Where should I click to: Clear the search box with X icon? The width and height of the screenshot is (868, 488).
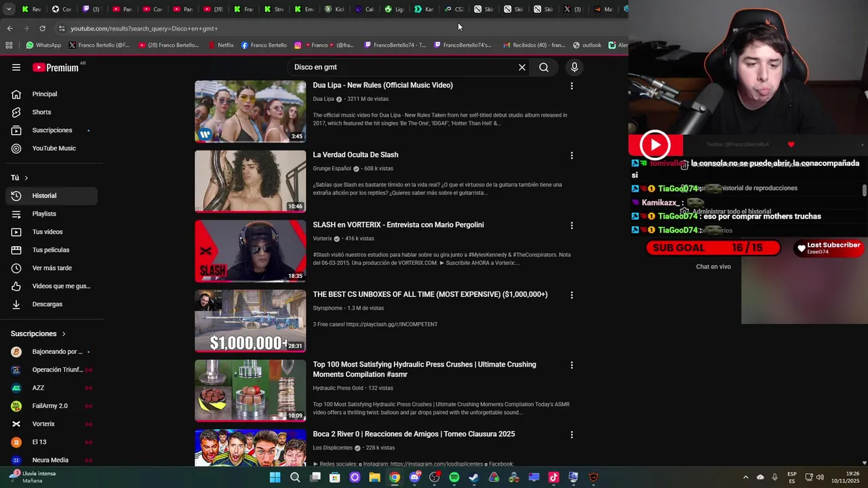[522, 67]
